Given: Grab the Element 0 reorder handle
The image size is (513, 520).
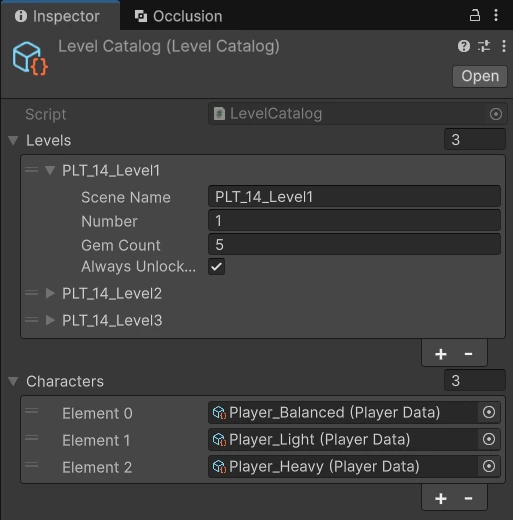Looking at the screenshot, I should [32, 411].
